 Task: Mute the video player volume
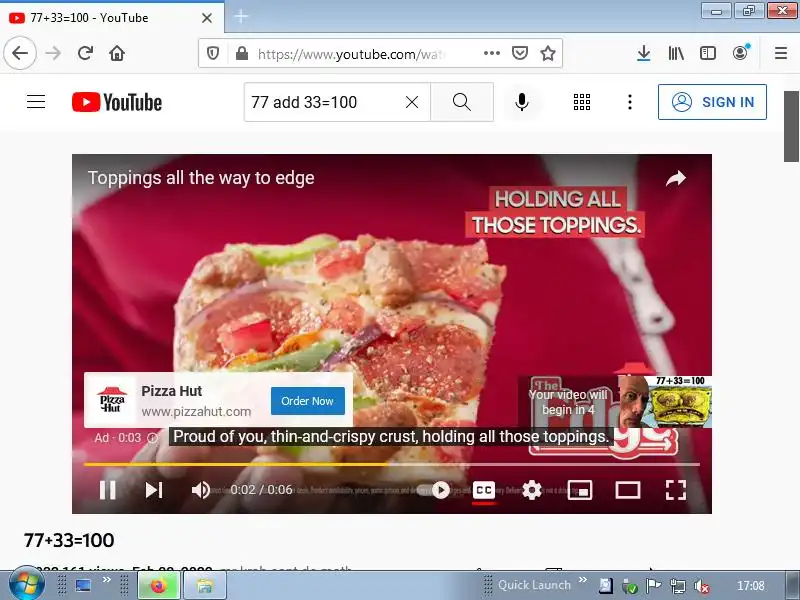pyautogui.click(x=201, y=490)
